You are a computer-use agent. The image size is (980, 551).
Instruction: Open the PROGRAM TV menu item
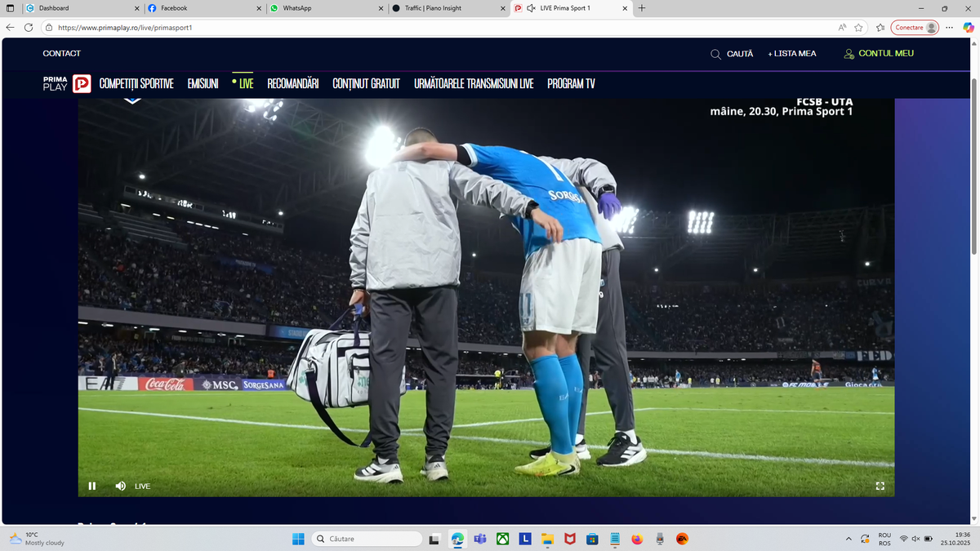[572, 83]
